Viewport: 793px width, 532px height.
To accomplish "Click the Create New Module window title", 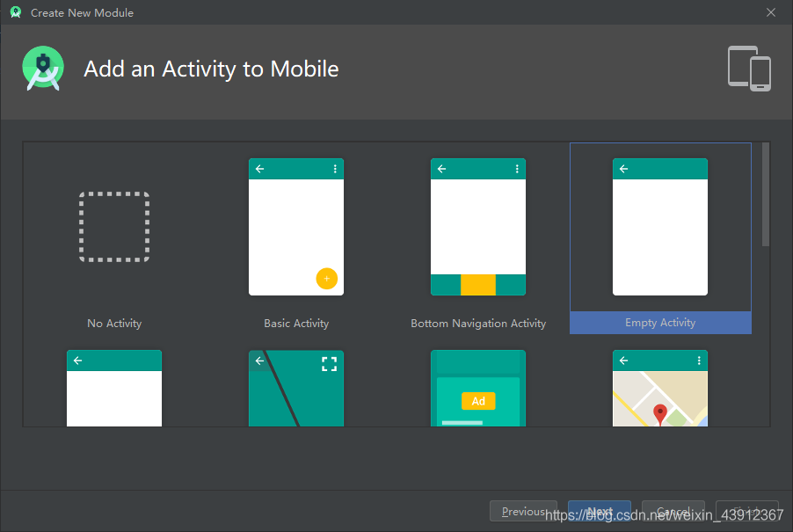I will click(82, 12).
